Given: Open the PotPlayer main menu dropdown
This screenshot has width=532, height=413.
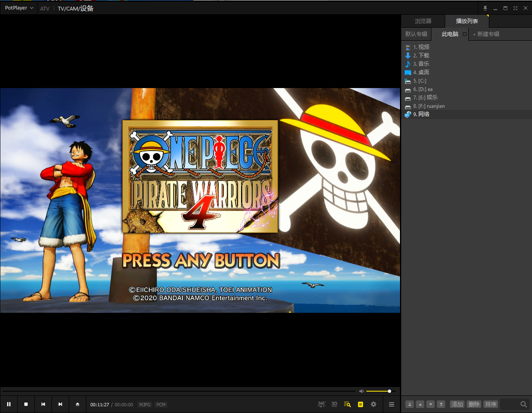Looking at the screenshot, I should [19, 8].
